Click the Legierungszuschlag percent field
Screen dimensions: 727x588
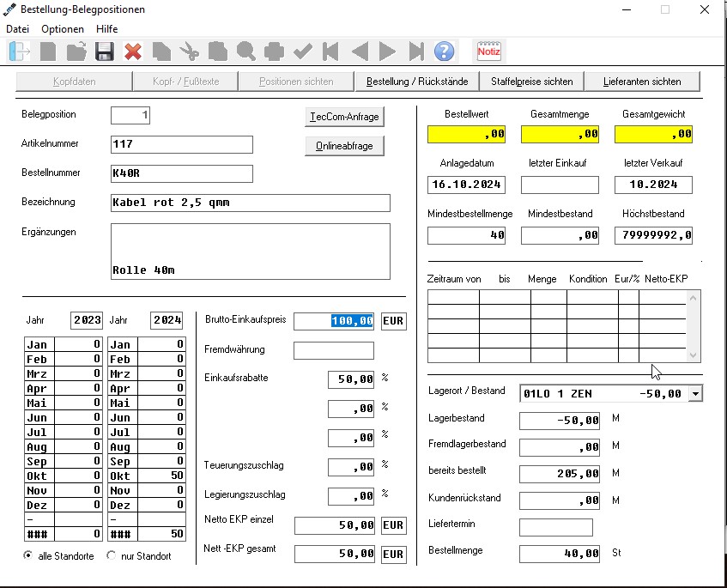[x=351, y=496]
